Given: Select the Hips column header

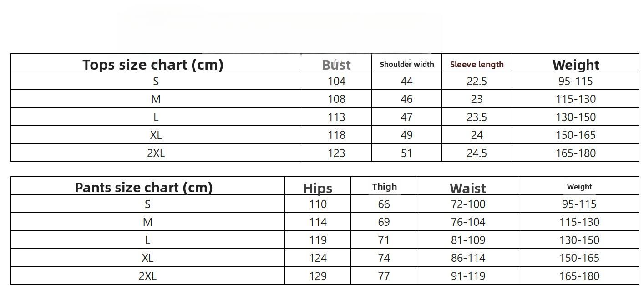Looking at the screenshot, I should [x=318, y=188].
